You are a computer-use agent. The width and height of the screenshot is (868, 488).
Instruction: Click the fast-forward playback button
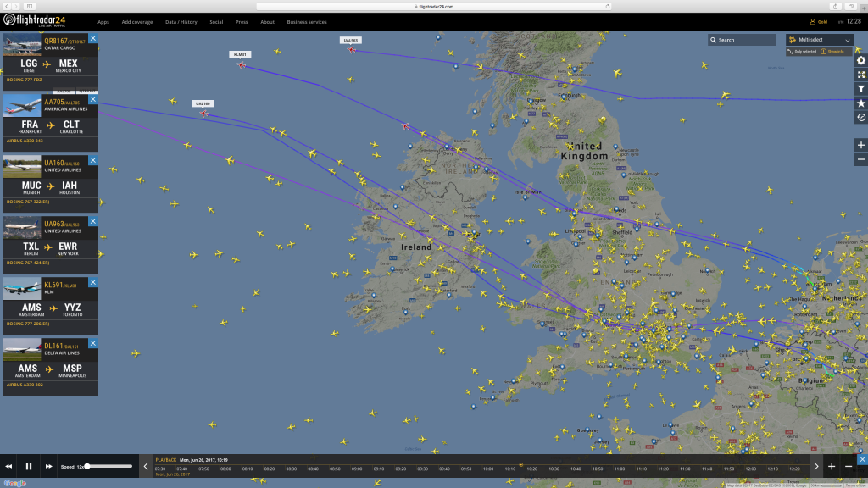tap(48, 467)
